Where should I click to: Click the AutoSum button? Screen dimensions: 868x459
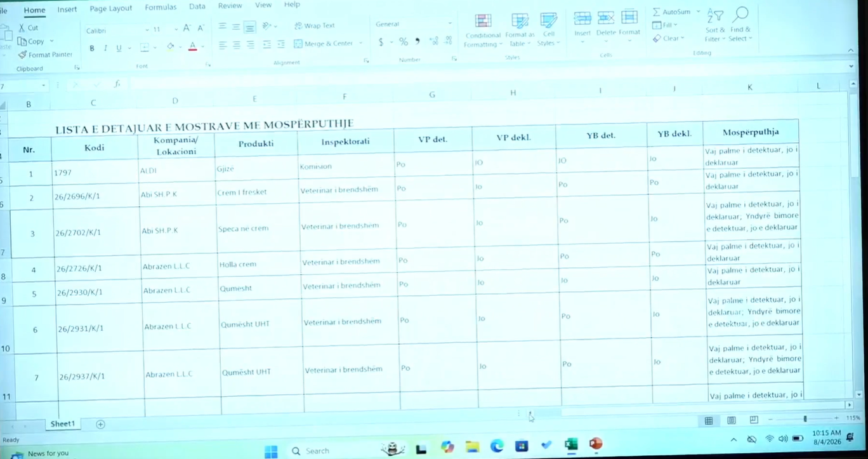pyautogui.click(x=671, y=12)
